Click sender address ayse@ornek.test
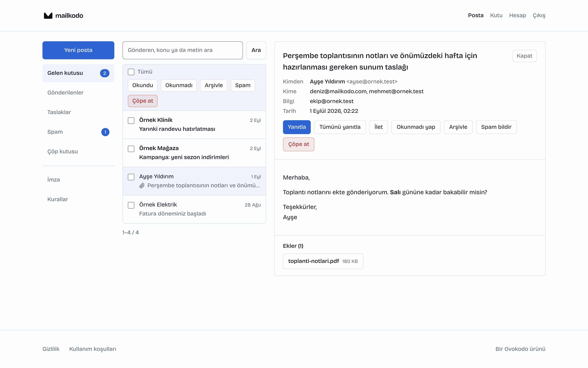 coord(372,82)
